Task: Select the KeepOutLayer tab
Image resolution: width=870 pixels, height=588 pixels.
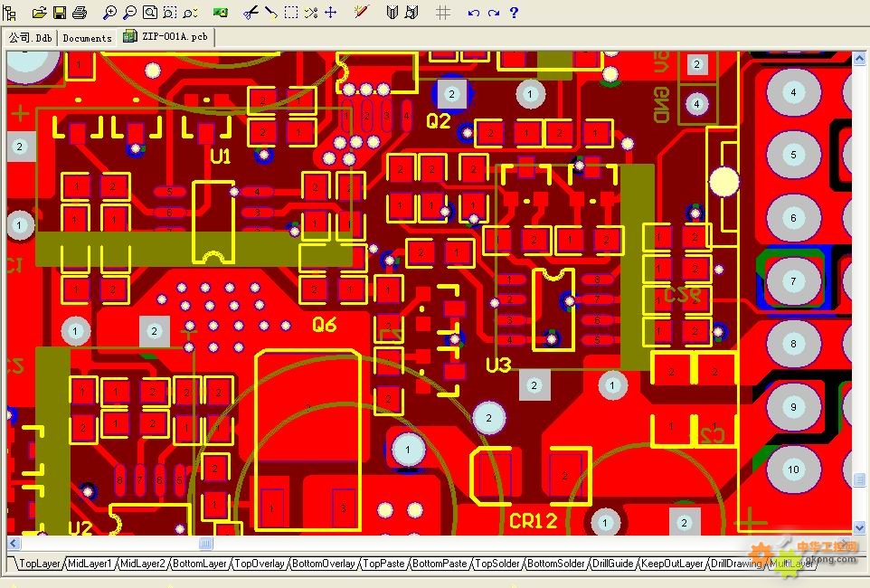Action: (x=672, y=564)
